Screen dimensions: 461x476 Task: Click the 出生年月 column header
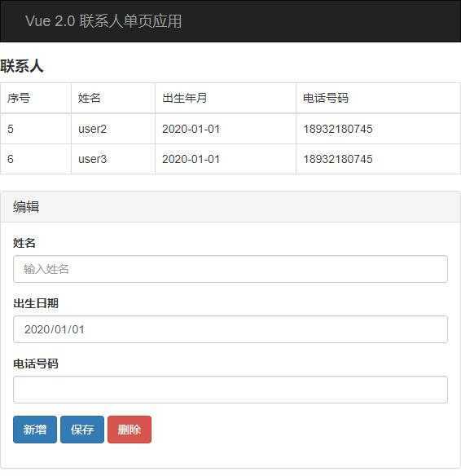coord(226,98)
